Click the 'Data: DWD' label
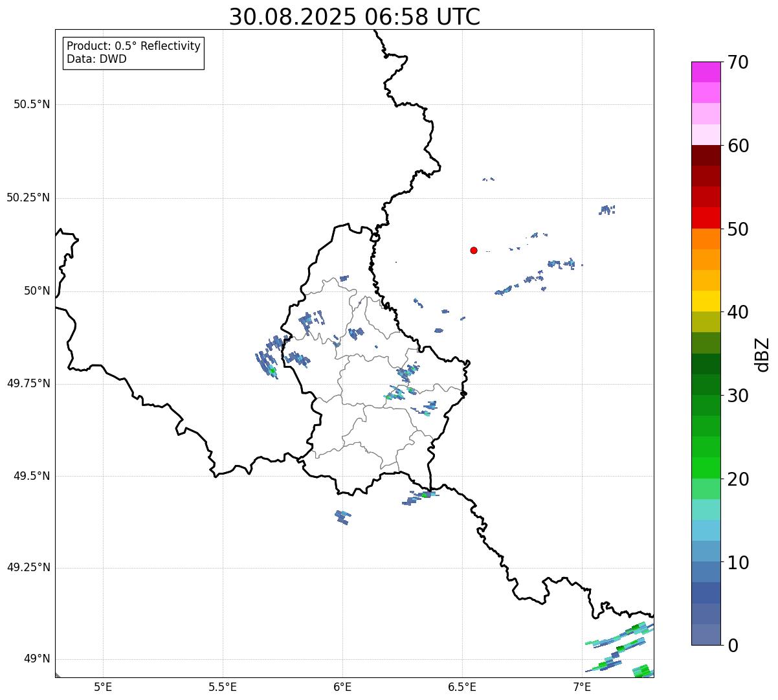The image size is (778, 700). click(96, 60)
